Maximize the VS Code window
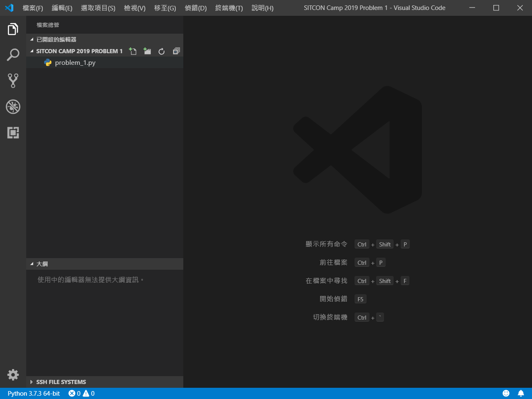 (496, 8)
